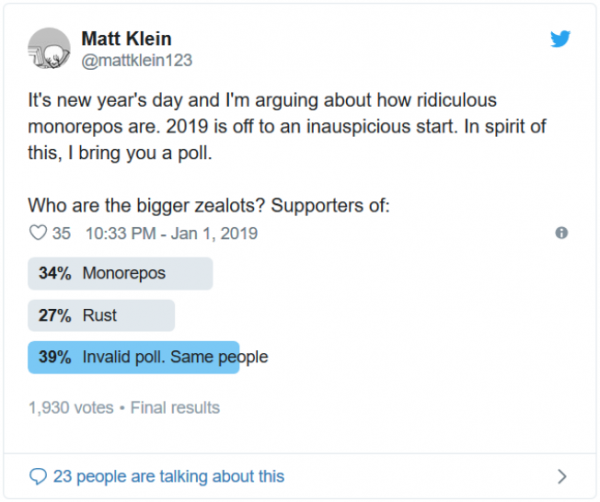Click the 27% poll percentage label
The image size is (600, 502).
coord(55,315)
